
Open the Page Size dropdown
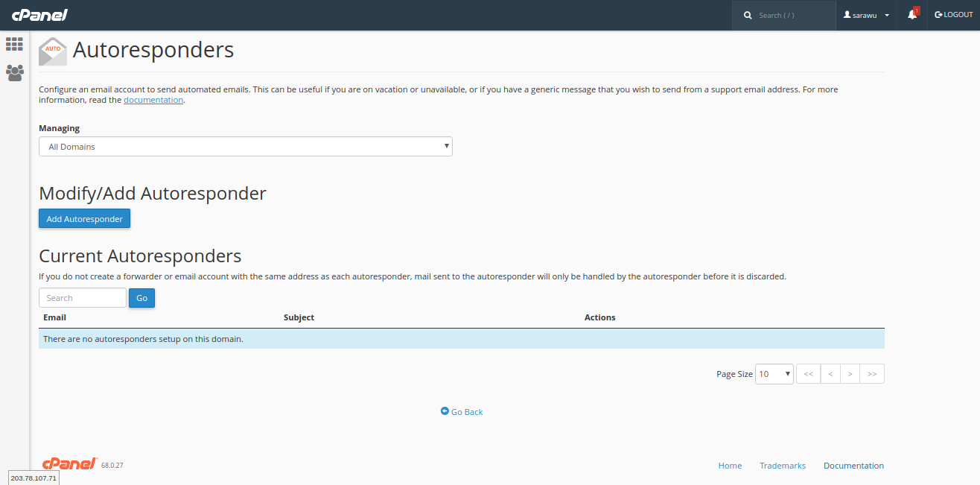[x=774, y=374]
